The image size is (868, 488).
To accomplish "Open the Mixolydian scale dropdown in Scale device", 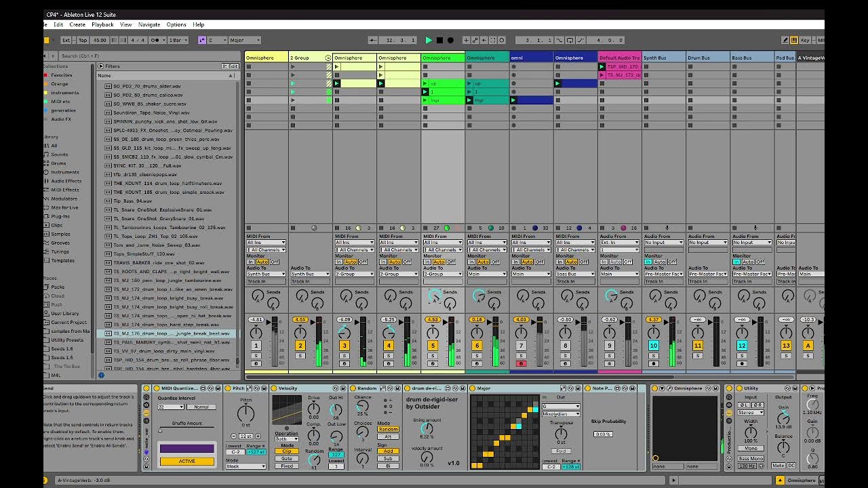I will tap(561, 414).
